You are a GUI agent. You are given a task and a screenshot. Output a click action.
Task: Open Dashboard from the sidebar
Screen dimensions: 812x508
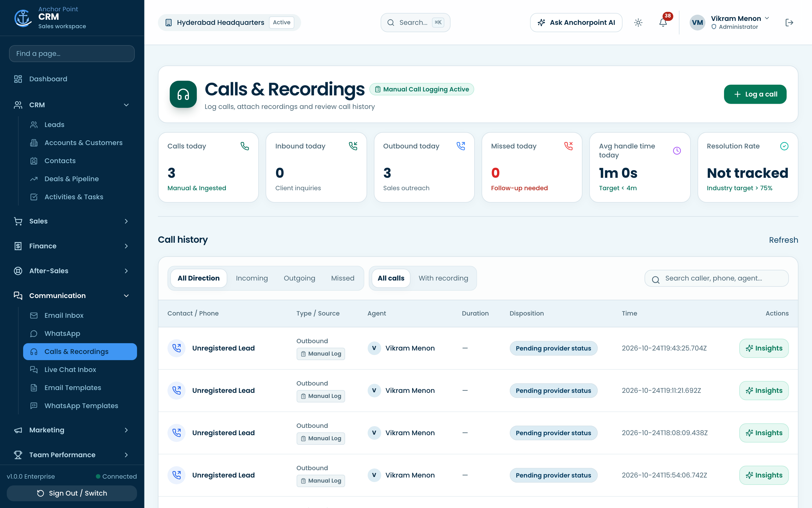(72, 79)
